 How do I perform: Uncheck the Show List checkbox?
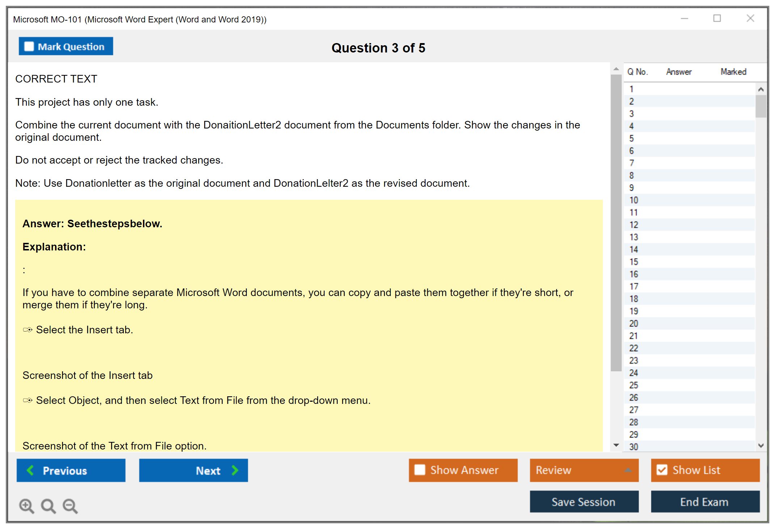pos(662,470)
